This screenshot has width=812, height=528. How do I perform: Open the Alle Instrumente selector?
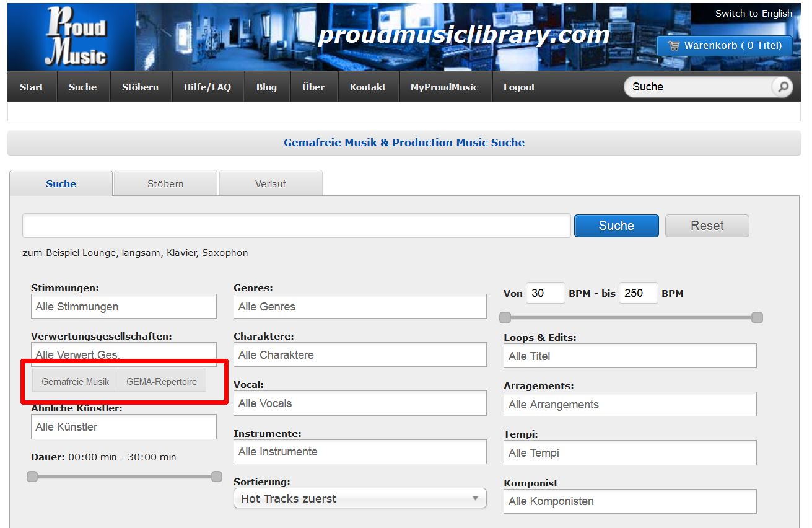click(x=360, y=451)
